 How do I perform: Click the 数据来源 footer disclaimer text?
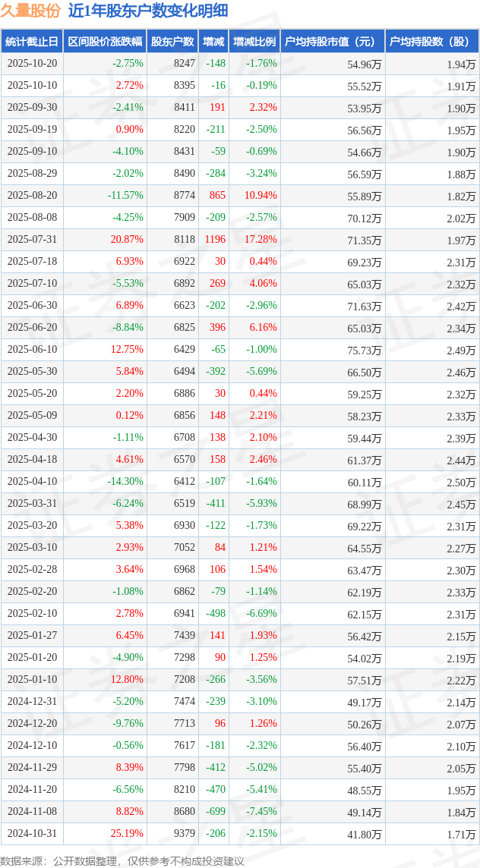(122, 860)
